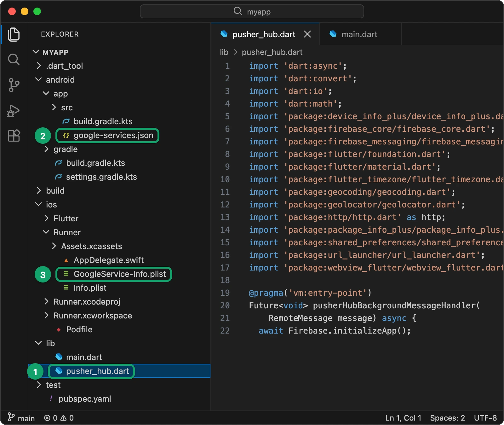Image resolution: width=504 pixels, height=425 pixels.
Task: Click the myapp command center search box
Action: point(252,12)
